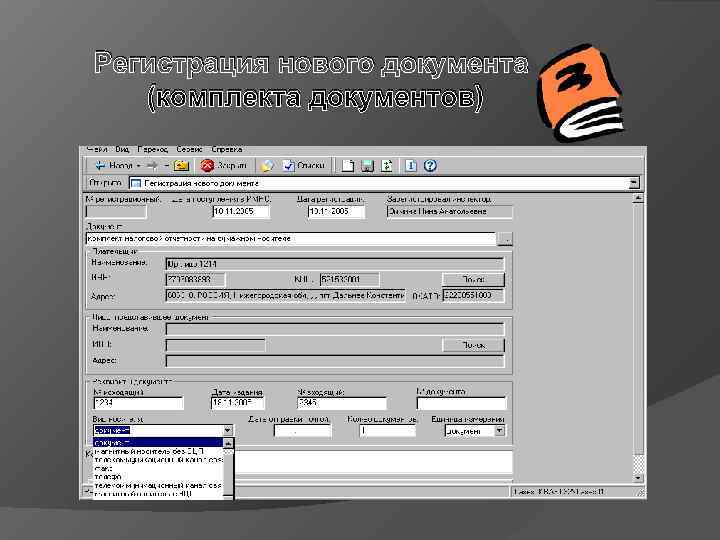
Task: Click the Дата поступления date field
Action: click(241, 212)
